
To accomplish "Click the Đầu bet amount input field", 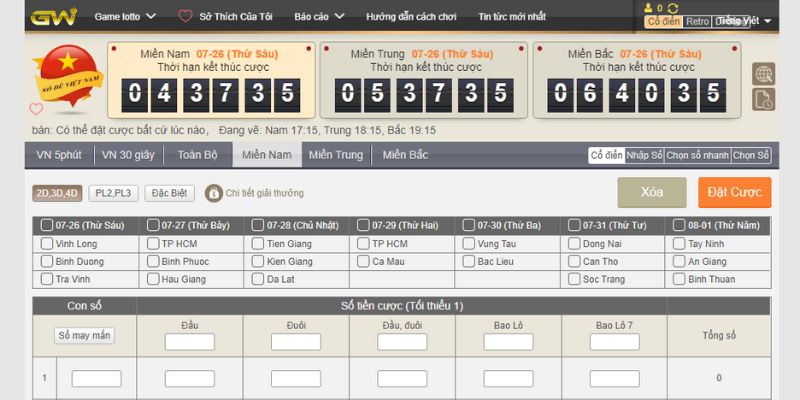I will click(x=189, y=342).
